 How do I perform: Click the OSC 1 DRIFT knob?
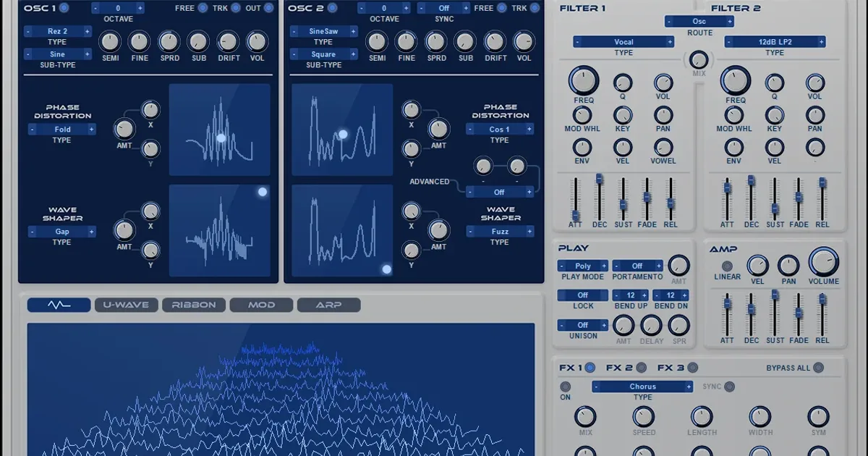pos(228,41)
